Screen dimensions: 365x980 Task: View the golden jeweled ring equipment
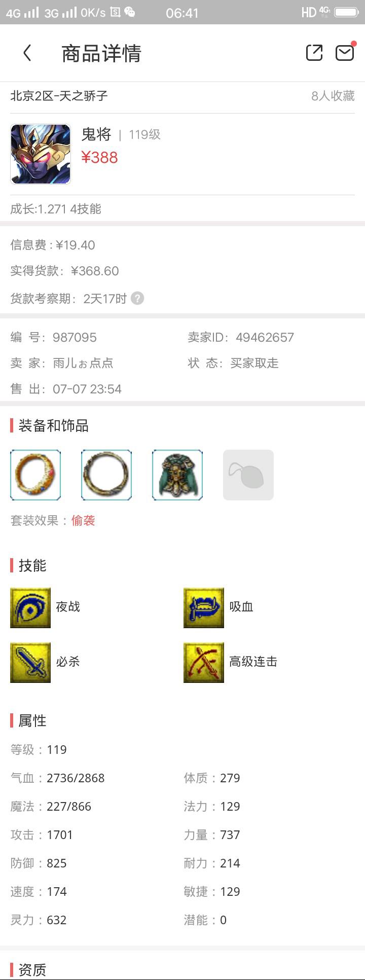point(35,475)
